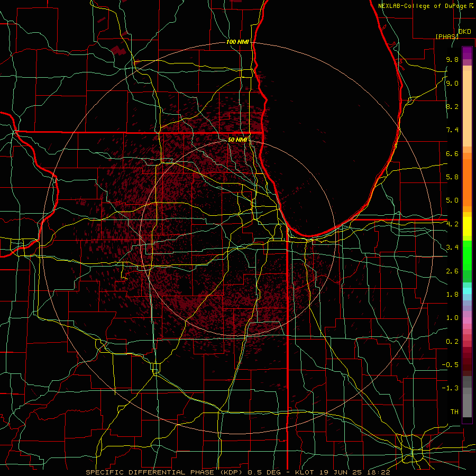Click the KDP product caption at the bottom

237,472
